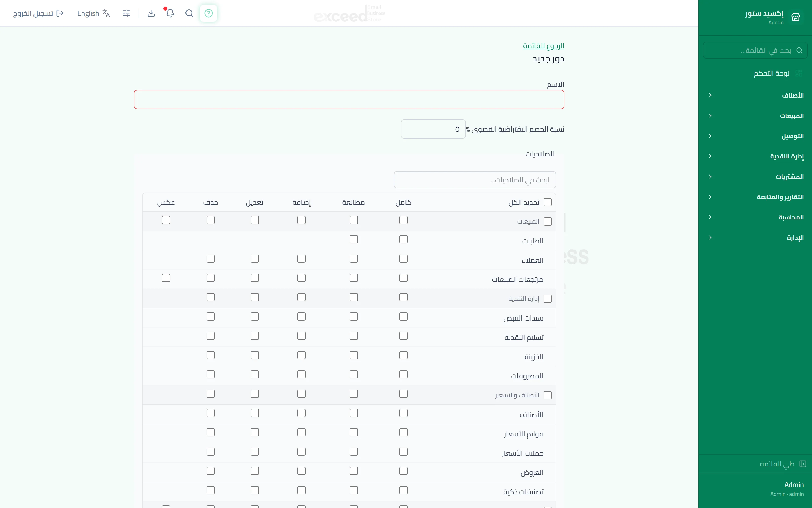Viewport: 812px width, 508px height.
Task: Click the download icon in top bar
Action: click(x=151, y=13)
